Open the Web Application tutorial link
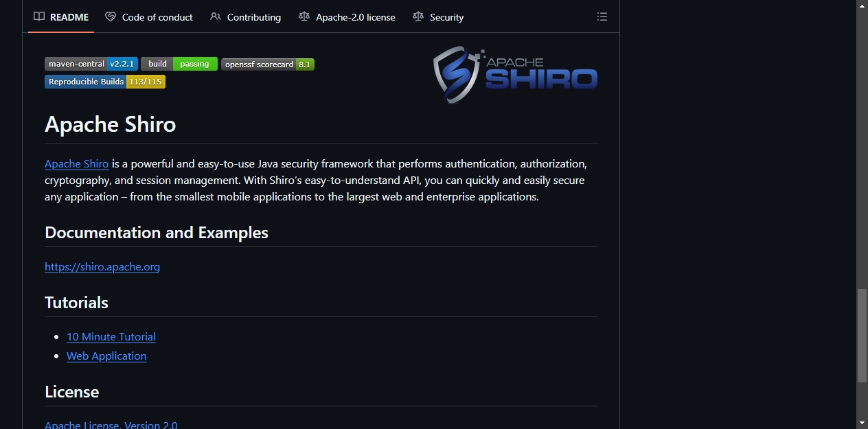868x429 pixels. pos(106,356)
